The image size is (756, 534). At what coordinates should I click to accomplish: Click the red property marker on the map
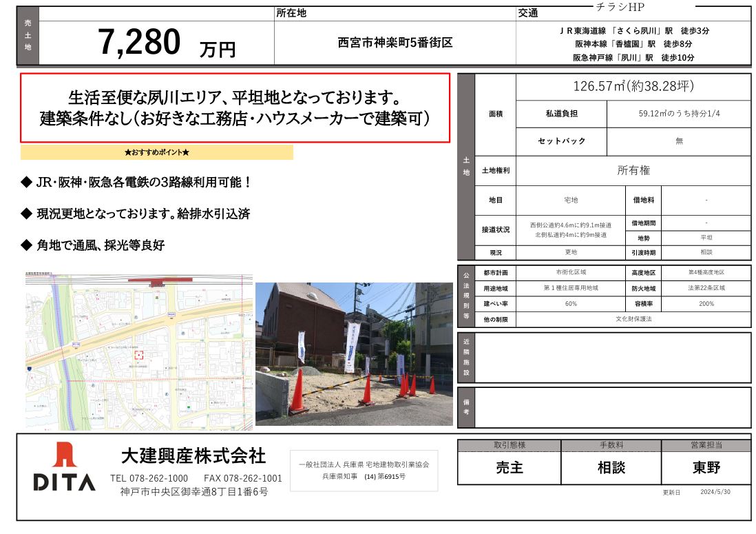tap(138, 355)
